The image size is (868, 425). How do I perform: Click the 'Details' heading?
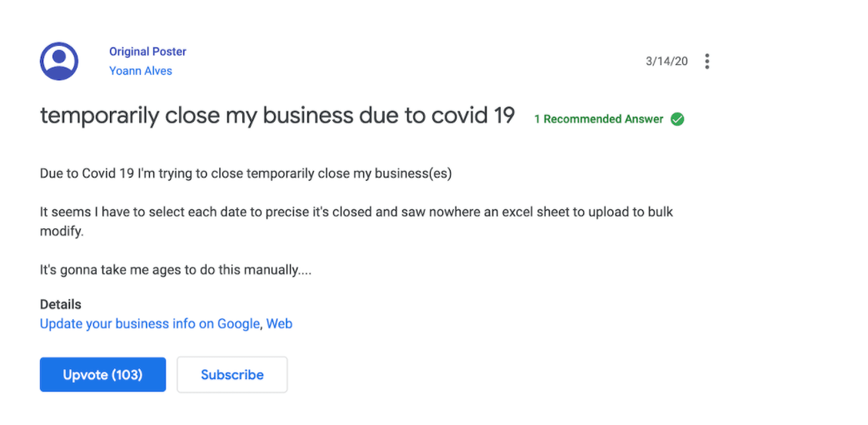point(61,304)
